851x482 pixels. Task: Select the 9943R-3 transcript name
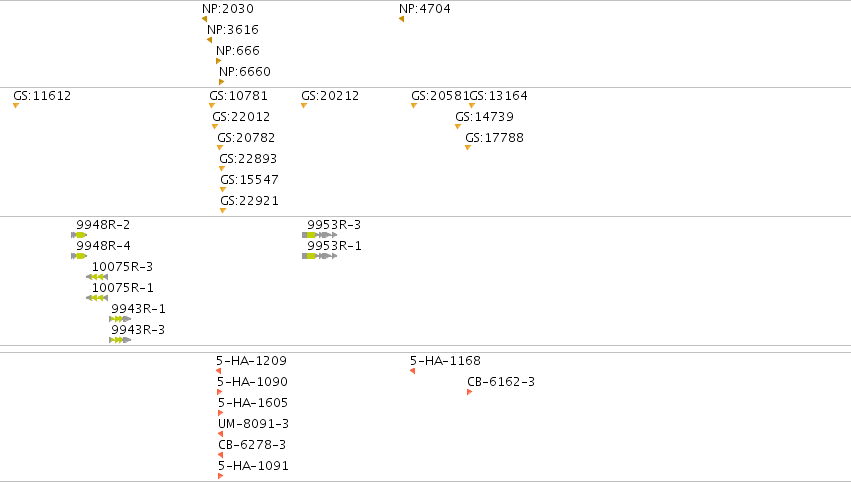[138, 330]
